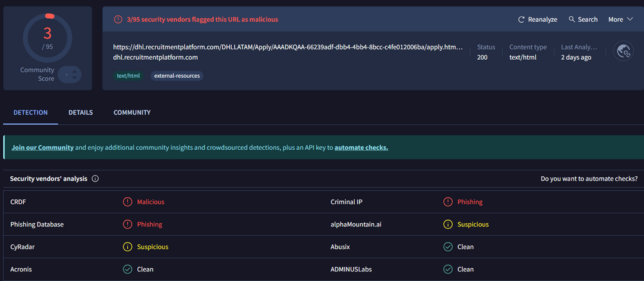Click Criminal IP's Phishing alert icon

click(448, 202)
